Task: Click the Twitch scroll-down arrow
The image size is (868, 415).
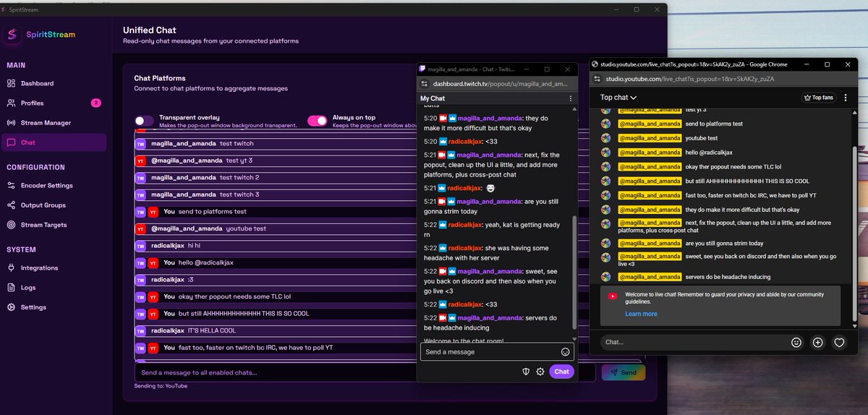Action: 575,339
